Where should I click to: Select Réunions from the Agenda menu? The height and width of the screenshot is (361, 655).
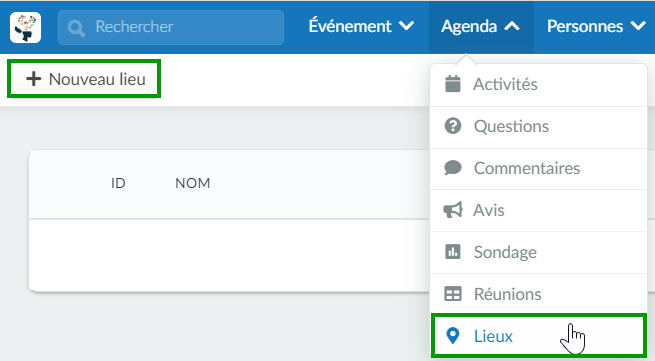(x=538, y=294)
